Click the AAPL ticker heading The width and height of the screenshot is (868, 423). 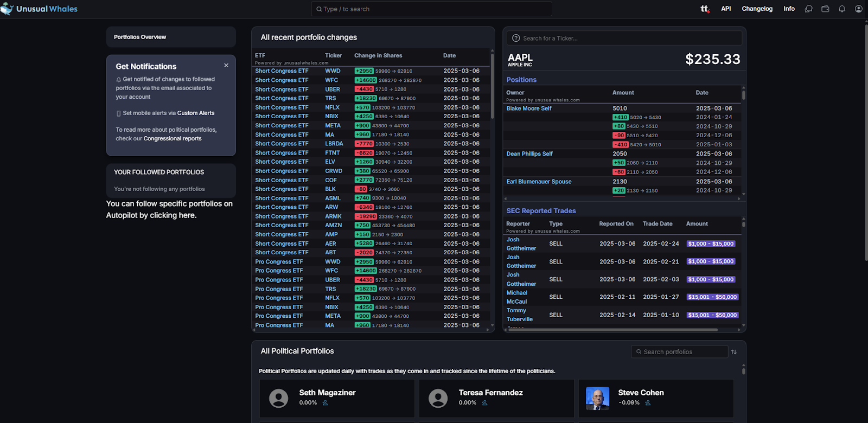pos(520,57)
